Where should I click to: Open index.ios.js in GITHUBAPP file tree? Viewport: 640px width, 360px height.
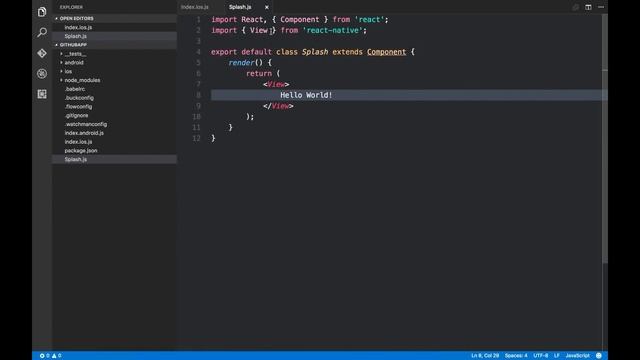click(78, 142)
